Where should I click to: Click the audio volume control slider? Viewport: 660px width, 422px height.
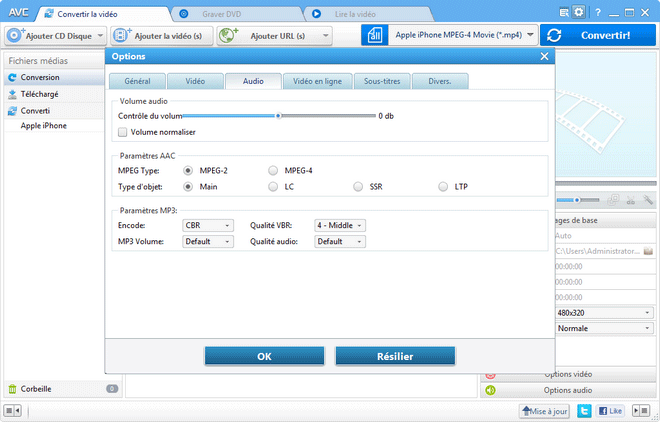click(x=278, y=116)
